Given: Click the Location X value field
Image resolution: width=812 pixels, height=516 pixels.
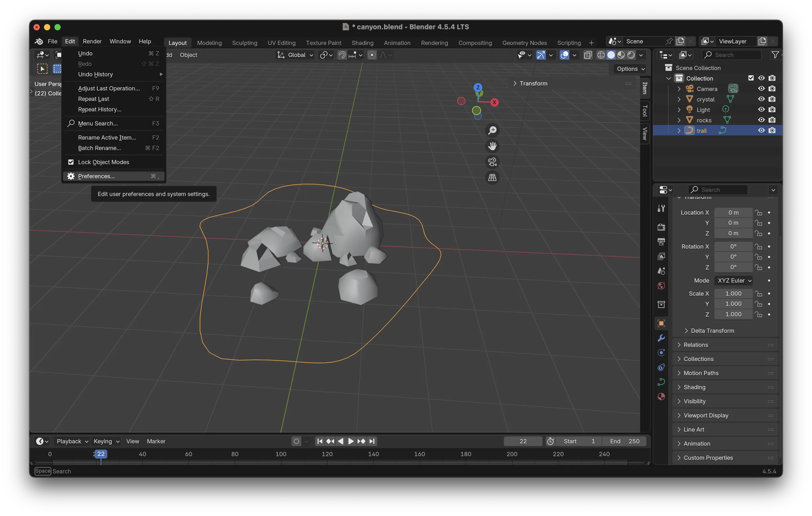Looking at the screenshot, I should (x=733, y=212).
